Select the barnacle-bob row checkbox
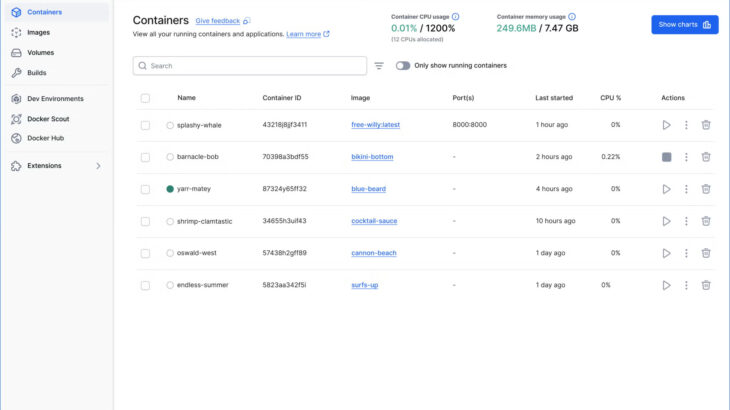This screenshot has height=410, width=730. tap(145, 157)
